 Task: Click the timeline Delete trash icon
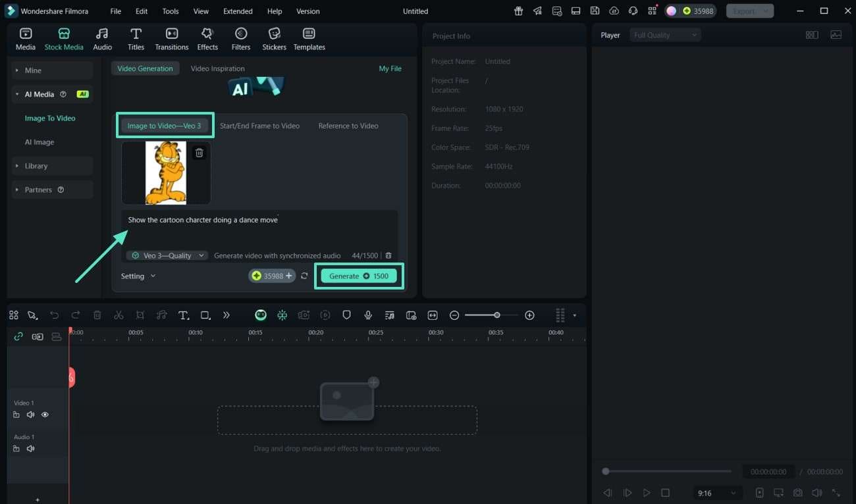97,315
